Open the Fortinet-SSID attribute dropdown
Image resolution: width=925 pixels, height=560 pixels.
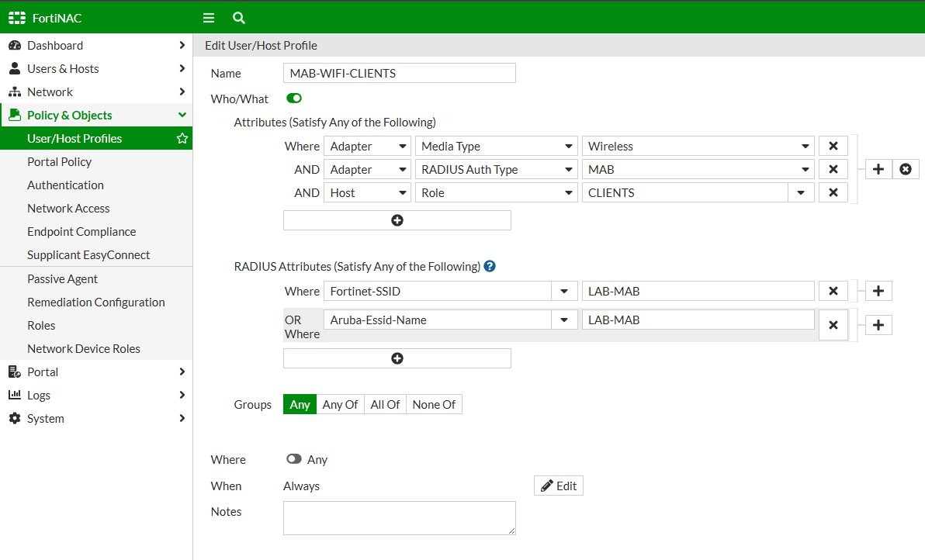tap(564, 291)
